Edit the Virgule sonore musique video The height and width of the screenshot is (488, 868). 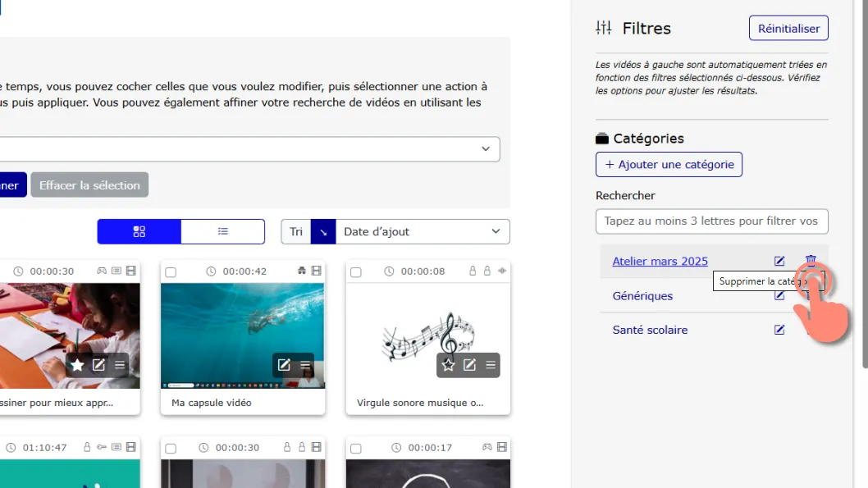click(x=469, y=365)
